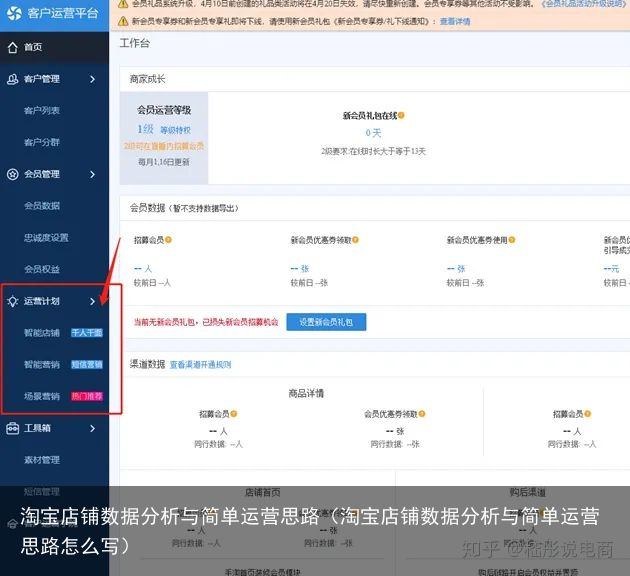Open 忠诚度设置 in the sidebar
The height and width of the screenshot is (576, 630).
[x=46, y=237]
